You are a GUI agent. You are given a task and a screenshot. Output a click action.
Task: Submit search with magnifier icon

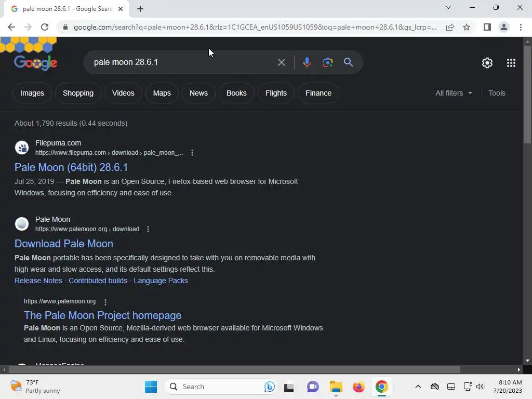click(x=348, y=62)
